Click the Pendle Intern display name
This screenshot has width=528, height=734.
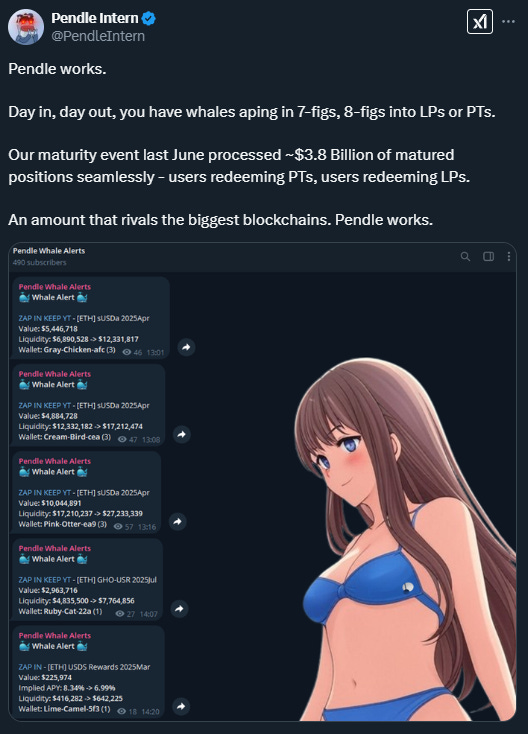point(95,18)
